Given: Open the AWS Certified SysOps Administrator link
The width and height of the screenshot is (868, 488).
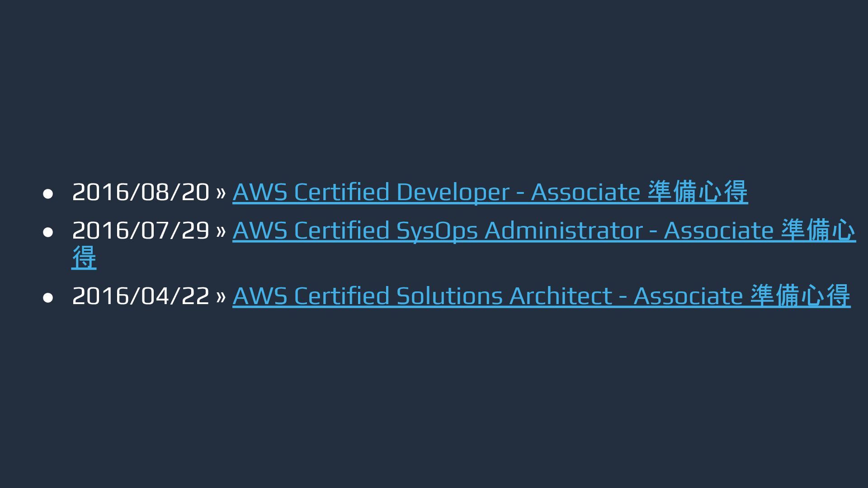Looking at the screenshot, I should tap(544, 230).
